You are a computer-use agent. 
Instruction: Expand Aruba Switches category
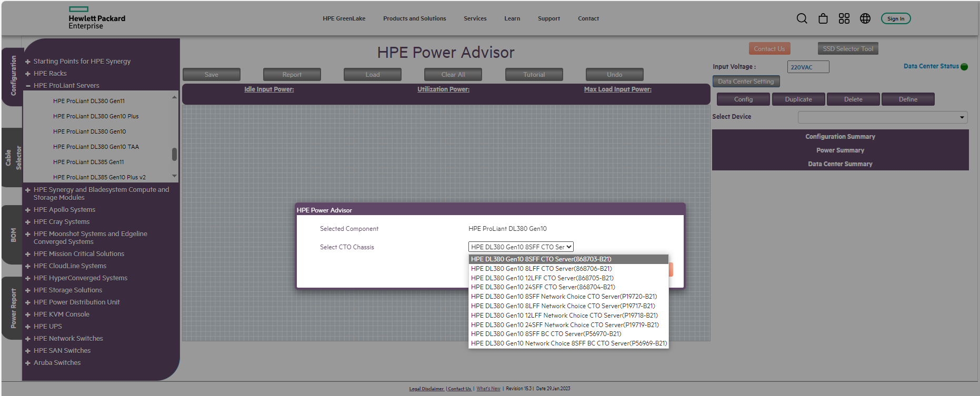[28, 363]
